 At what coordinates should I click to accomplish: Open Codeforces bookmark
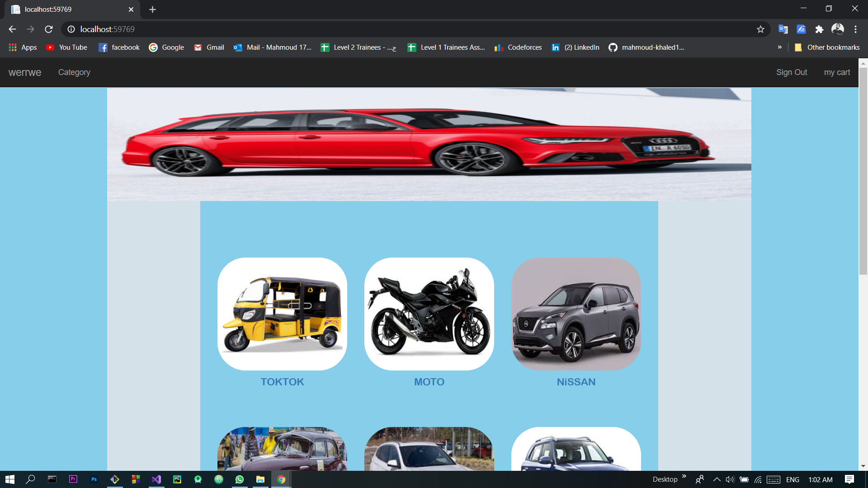coord(518,47)
